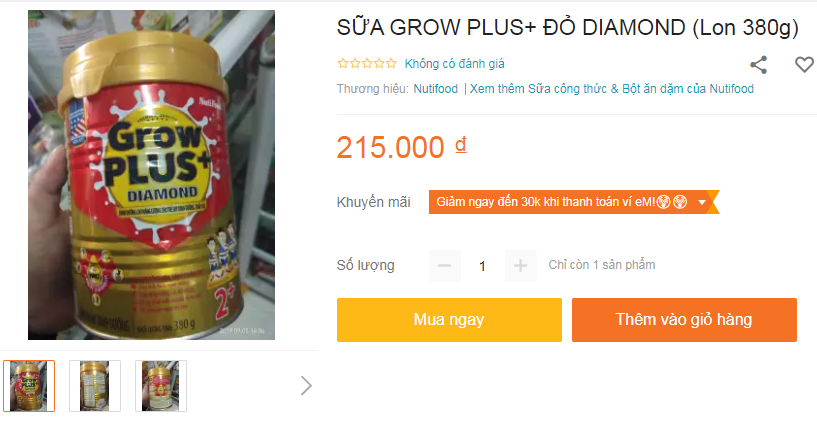Select the third product thumbnail
817x442 pixels.
pyautogui.click(x=161, y=386)
